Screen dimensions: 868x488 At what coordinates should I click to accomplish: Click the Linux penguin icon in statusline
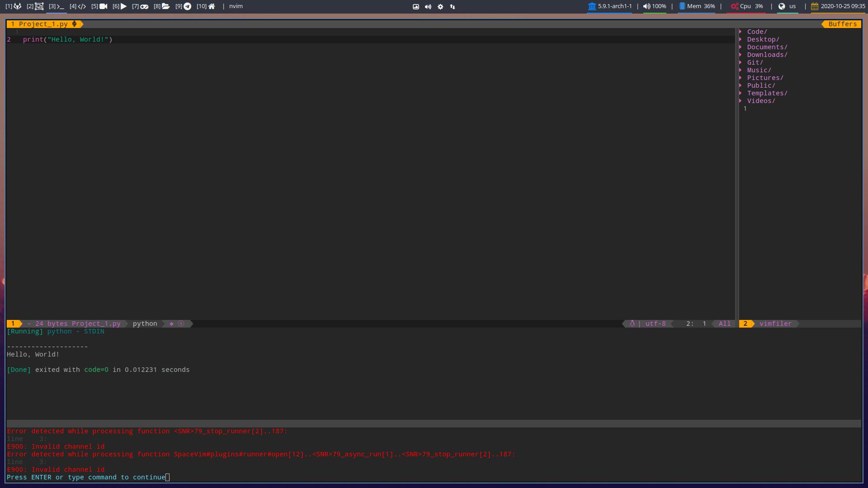[632, 324]
